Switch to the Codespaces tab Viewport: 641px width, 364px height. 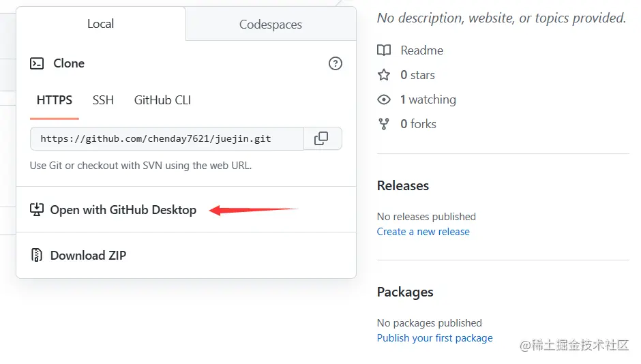point(271,25)
